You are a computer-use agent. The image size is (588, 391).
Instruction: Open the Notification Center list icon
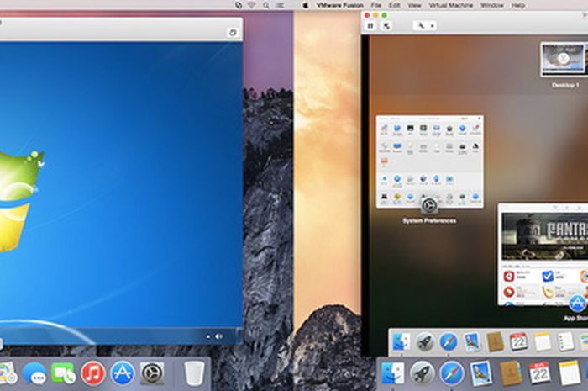coord(280,5)
